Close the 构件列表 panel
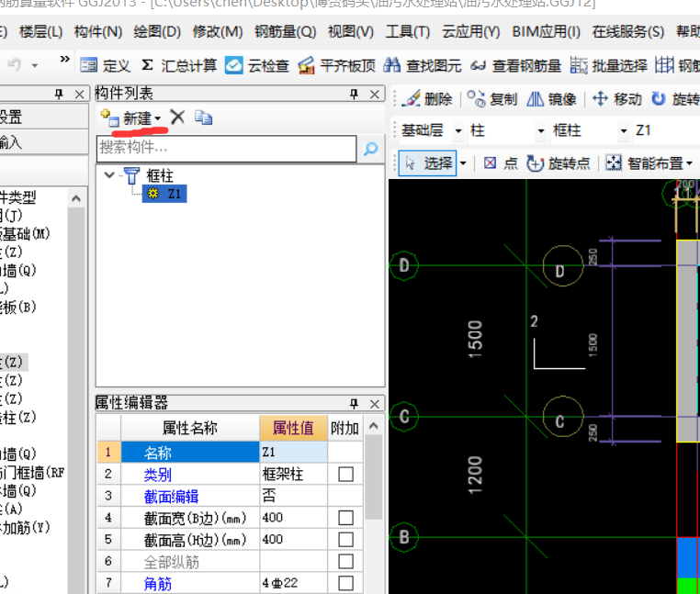700x594 pixels. click(x=375, y=95)
